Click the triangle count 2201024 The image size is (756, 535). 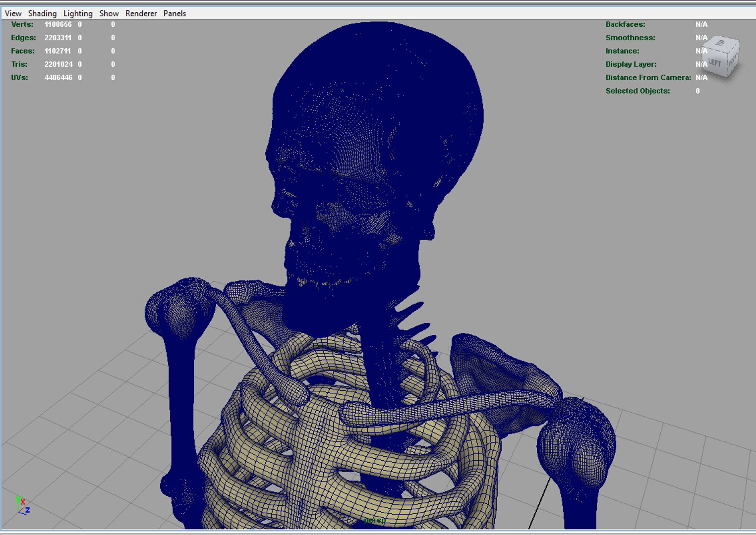click(58, 64)
